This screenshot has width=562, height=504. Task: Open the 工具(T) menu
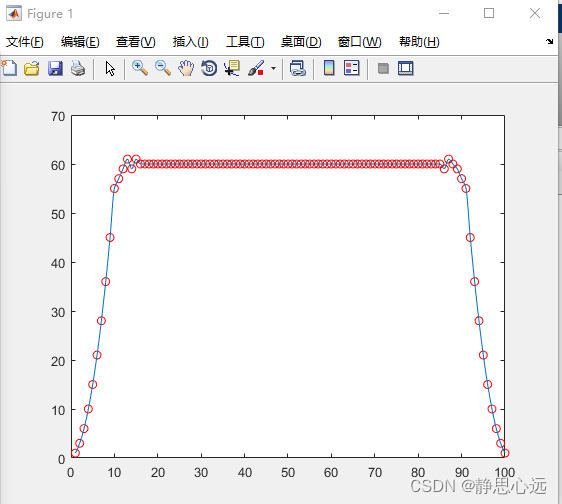[x=245, y=42]
